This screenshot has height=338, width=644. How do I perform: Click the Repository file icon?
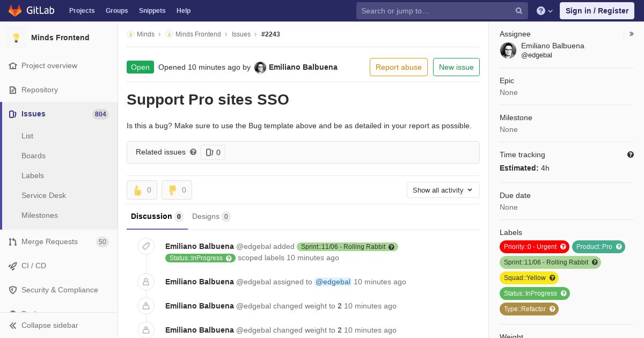pos(13,90)
